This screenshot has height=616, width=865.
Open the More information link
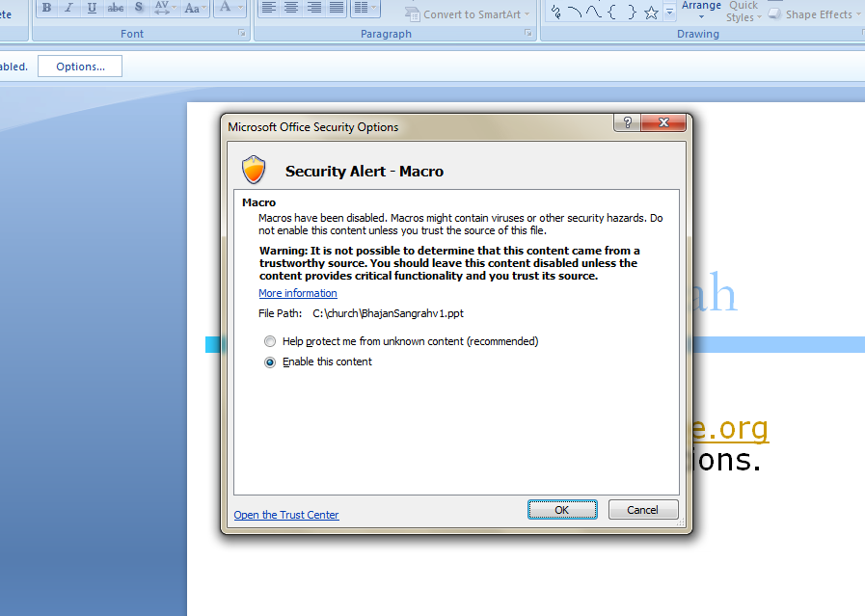[298, 293]
